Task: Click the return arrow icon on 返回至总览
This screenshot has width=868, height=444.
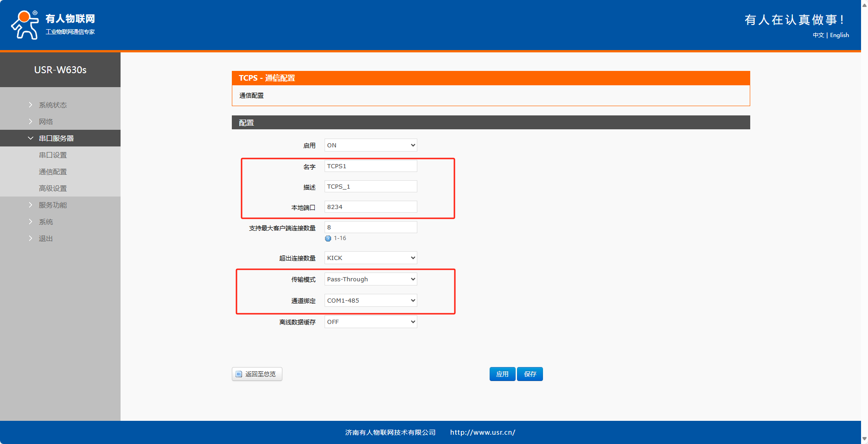Action: [239, 374]
